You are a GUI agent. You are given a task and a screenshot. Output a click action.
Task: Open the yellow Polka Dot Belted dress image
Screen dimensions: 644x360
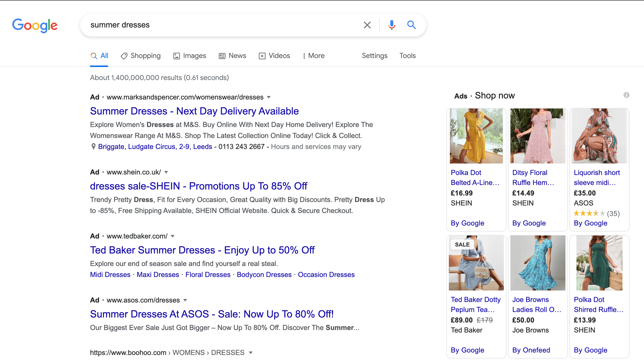click(476, 136)
